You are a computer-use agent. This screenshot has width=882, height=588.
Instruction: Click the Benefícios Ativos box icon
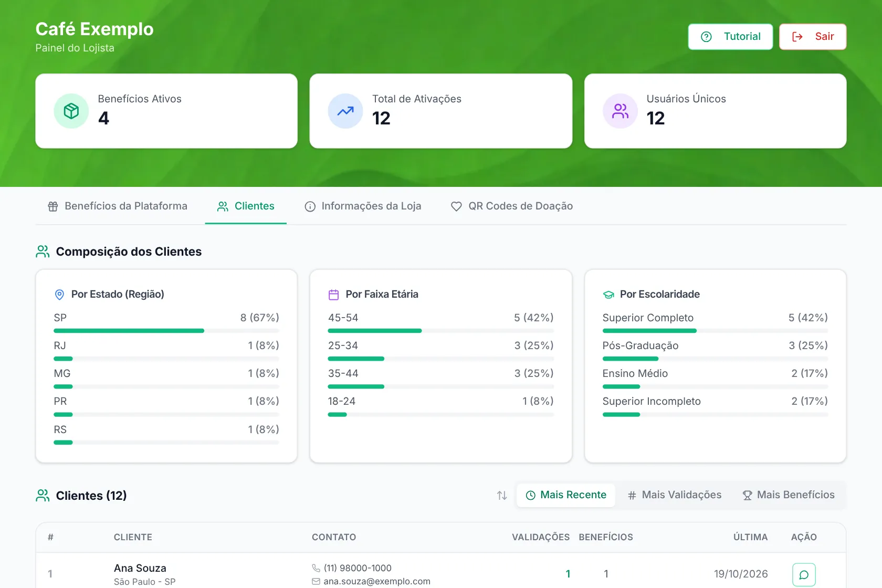71,111
